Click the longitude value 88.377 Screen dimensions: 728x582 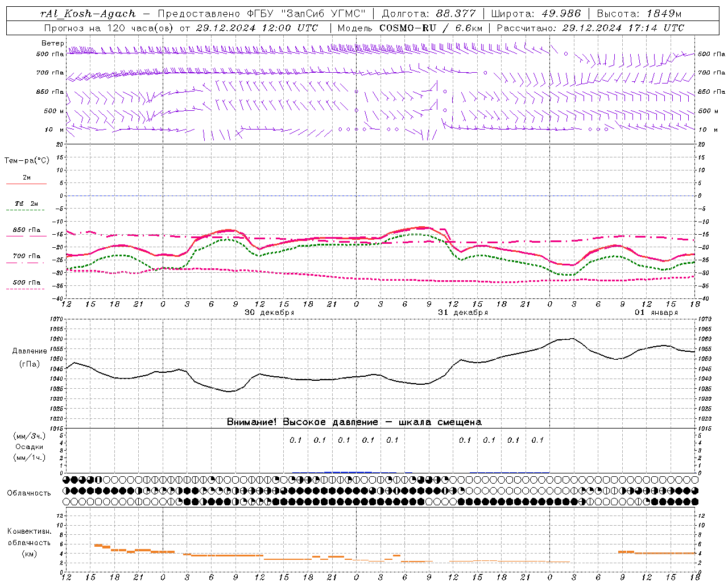click(456, 14)
